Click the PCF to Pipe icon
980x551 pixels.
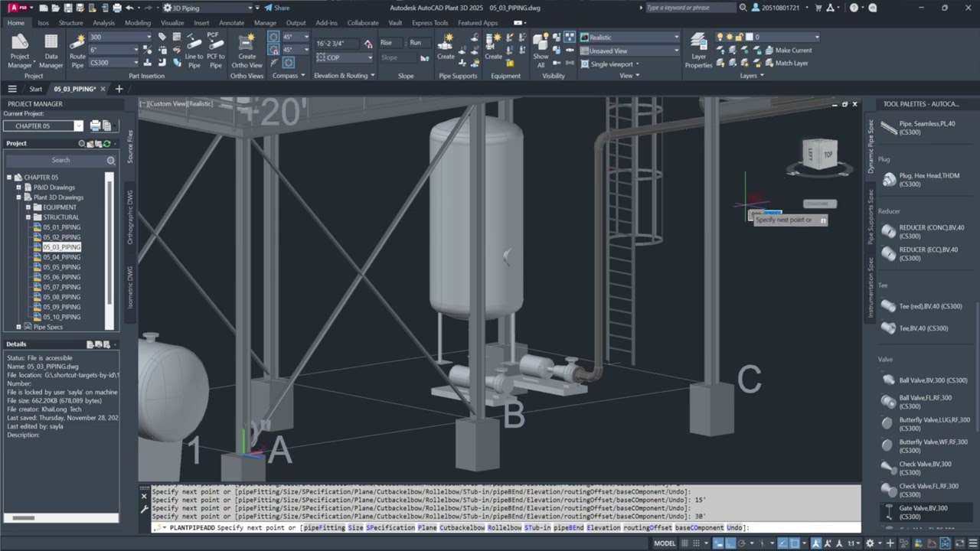(x=216, y=50)
